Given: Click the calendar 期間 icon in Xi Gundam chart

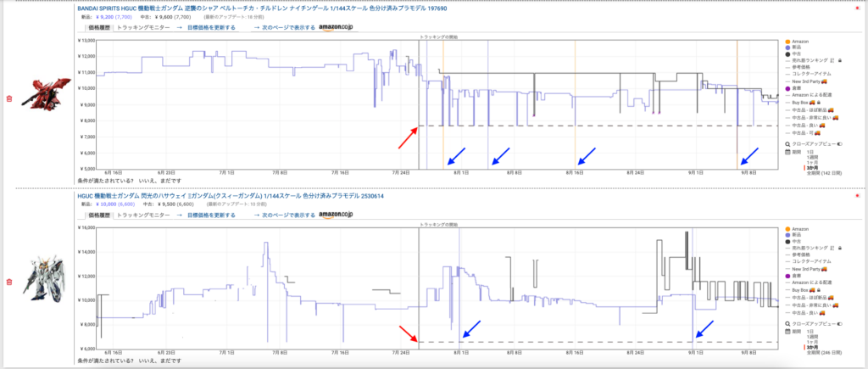Looking at the screenshot, I should pos(787,332).
